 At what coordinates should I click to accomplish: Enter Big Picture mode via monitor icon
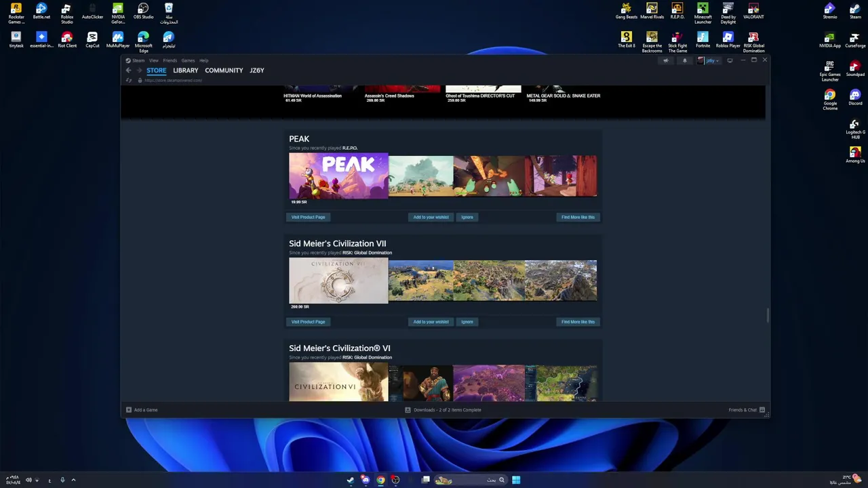pyautogui.click(x=730, y=61)
